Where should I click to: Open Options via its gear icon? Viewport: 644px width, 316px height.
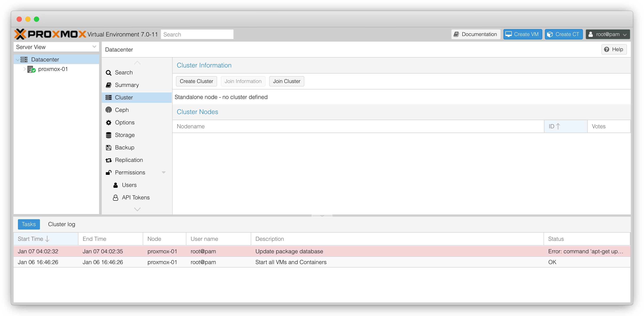(108, 123)
